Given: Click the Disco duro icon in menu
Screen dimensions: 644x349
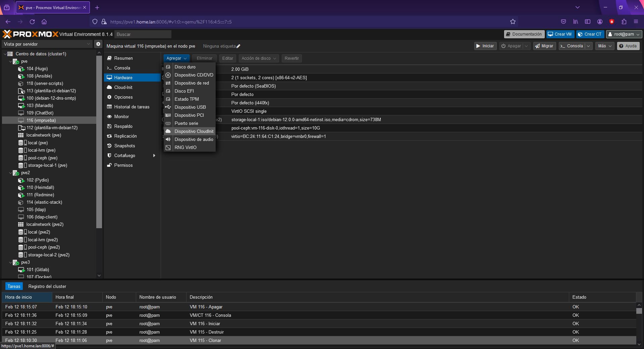Looking at the screenshot, I should click(x=168, y=67).
